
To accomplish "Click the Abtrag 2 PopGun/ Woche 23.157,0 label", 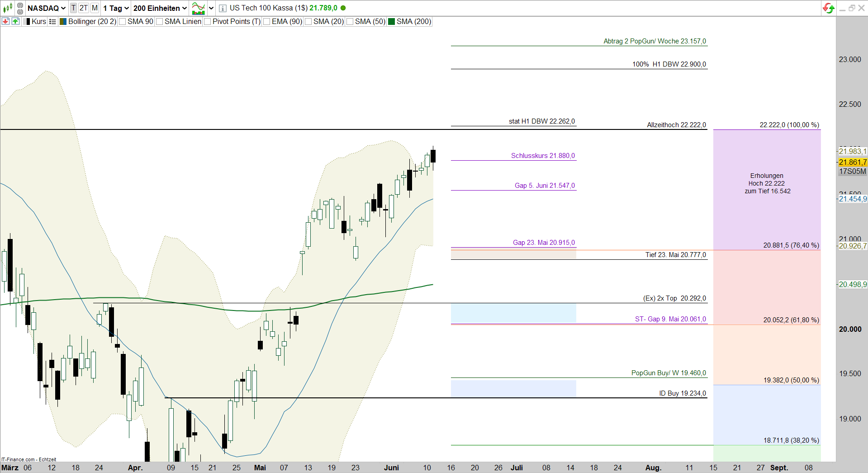I will click(x=655, y=41).
